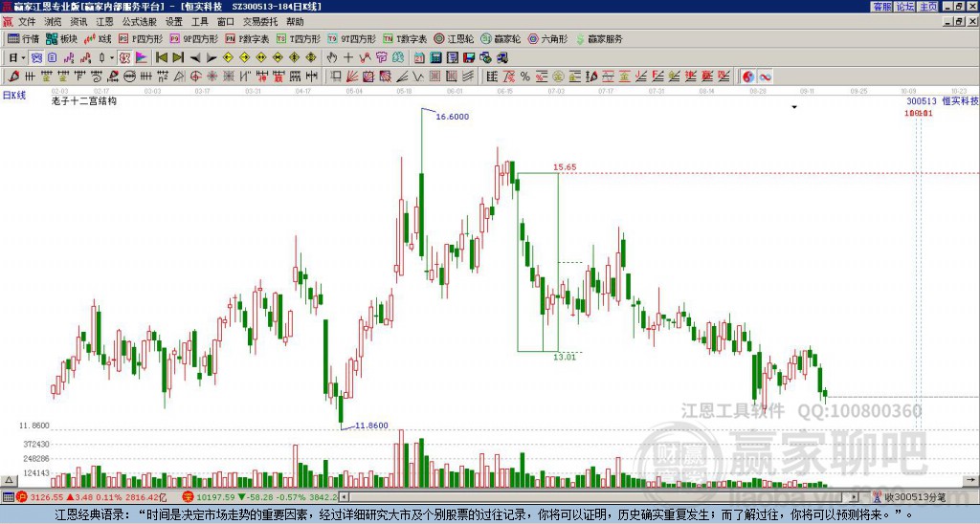Click the 13.01 green price label
The height and width of the screenshot is (524, 980).
point(565,358)
